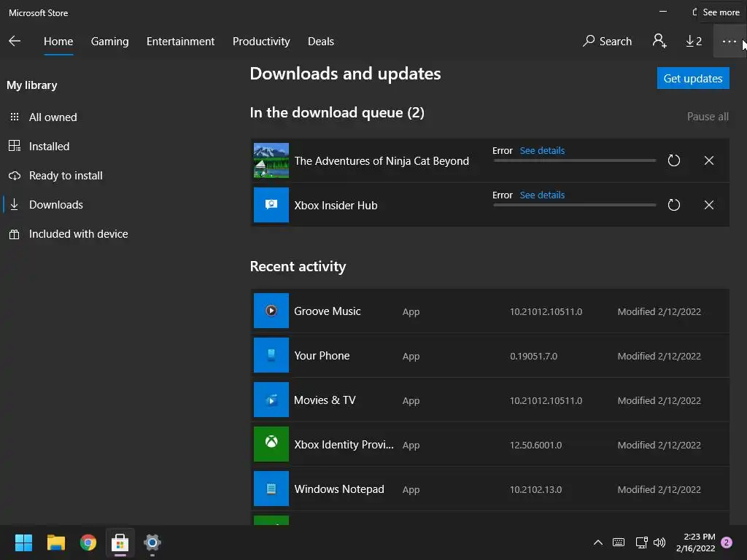The image size is (747, 560).
Task: Click Xbox Identity version 12.50.6001.0
Action: coord(535,446)
